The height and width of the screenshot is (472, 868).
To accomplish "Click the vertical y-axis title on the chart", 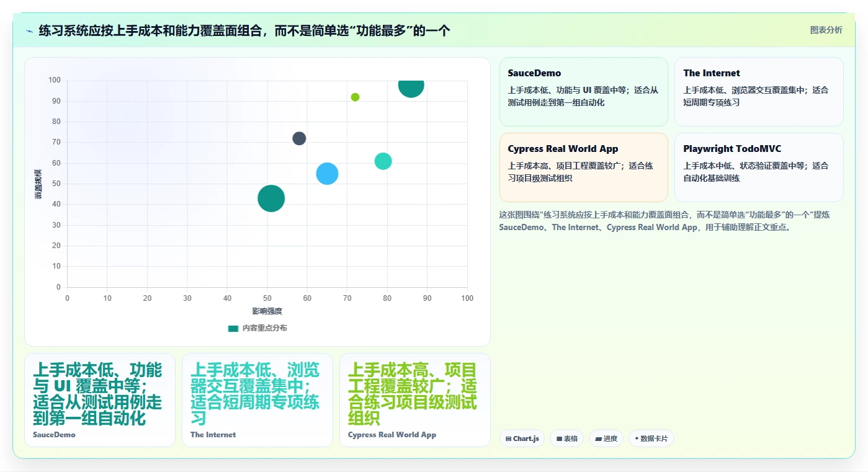I will point(38,184).
